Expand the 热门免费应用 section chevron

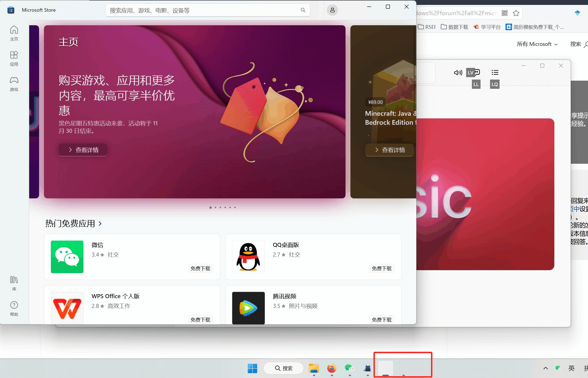(x=100, y=223)
